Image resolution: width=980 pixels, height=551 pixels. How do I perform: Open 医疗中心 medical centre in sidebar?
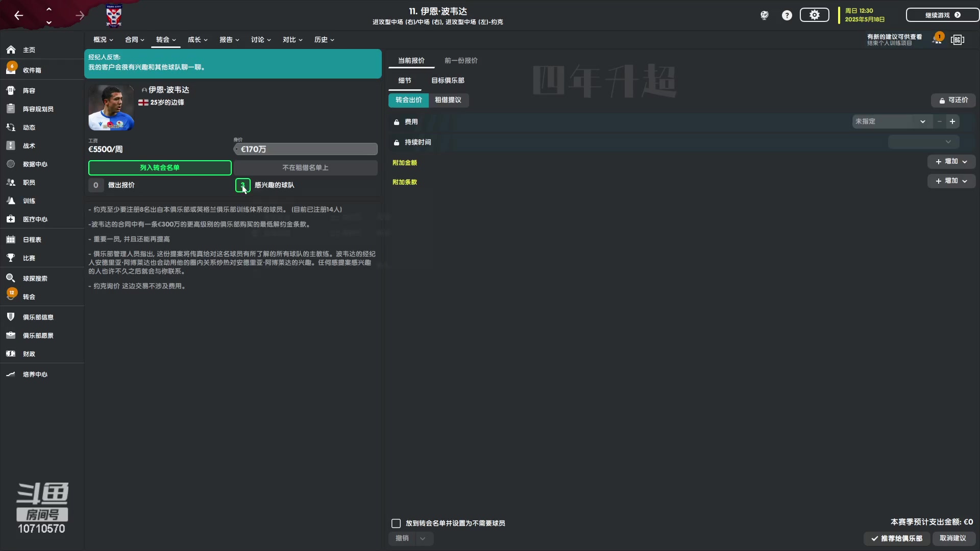35,219
